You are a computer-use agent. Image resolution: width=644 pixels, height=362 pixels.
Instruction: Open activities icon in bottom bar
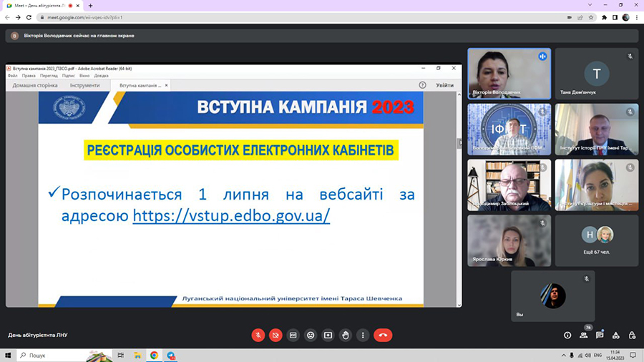click(615, 336)
